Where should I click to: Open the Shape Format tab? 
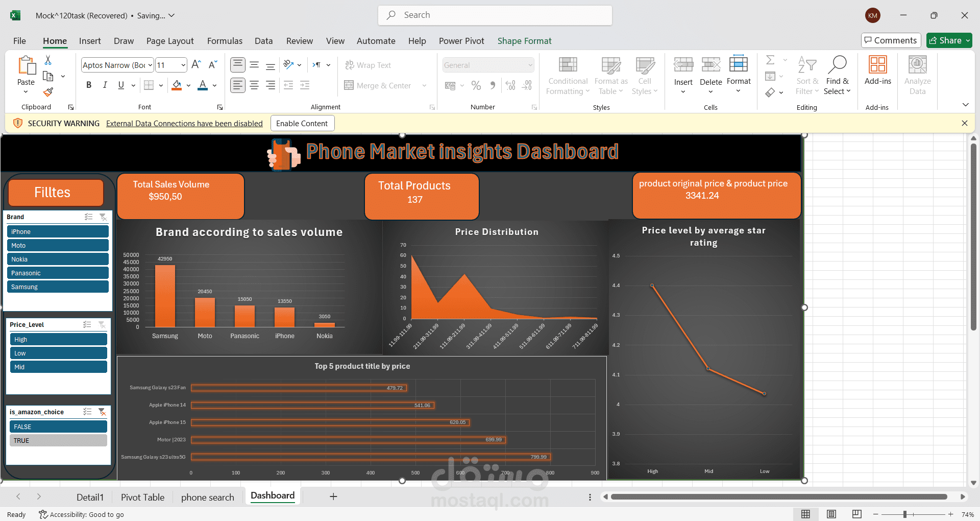524,41
